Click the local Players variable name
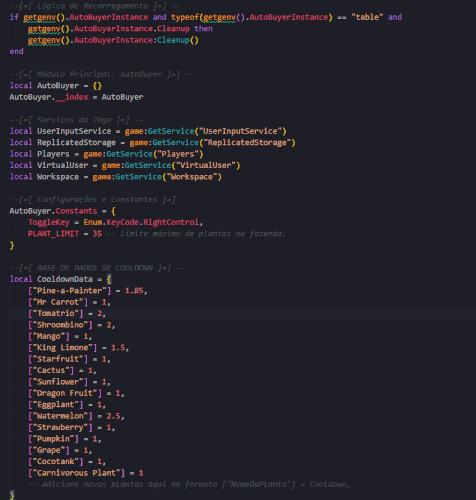 pyautogui.click(x=53, y=154)
